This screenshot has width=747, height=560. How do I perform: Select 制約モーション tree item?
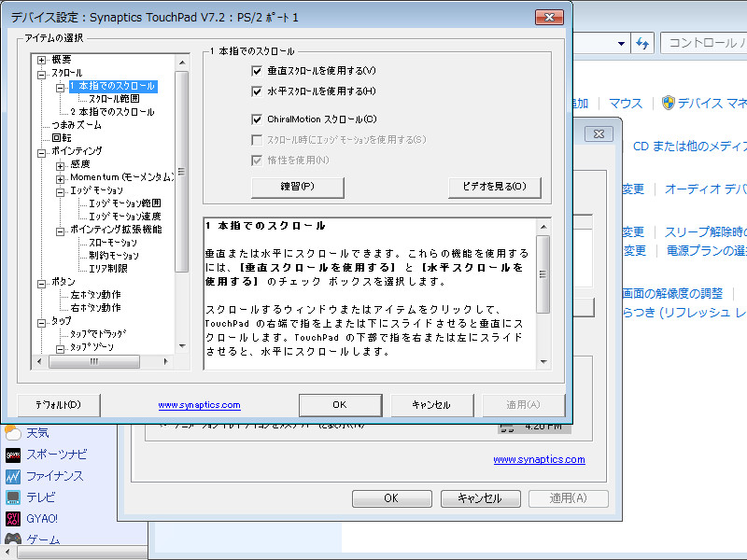(113, 256)
